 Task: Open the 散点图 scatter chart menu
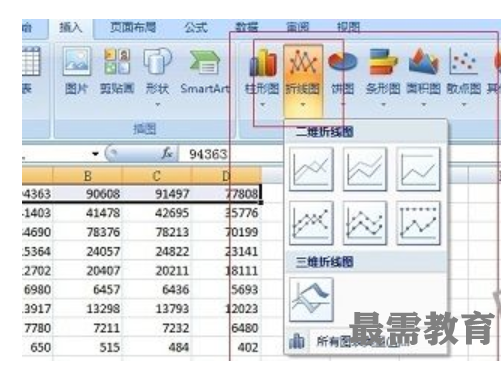464,77
